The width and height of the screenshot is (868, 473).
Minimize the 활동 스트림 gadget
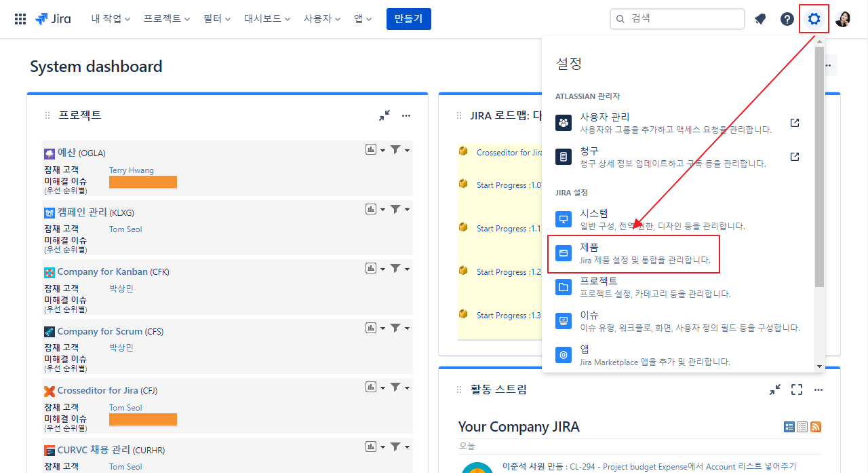point(775,390)
